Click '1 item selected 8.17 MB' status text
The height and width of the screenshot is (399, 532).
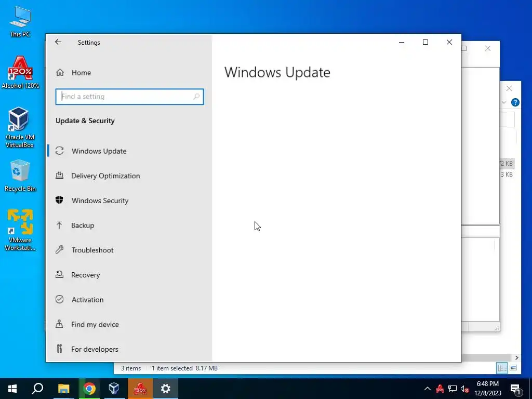(184, 368)
